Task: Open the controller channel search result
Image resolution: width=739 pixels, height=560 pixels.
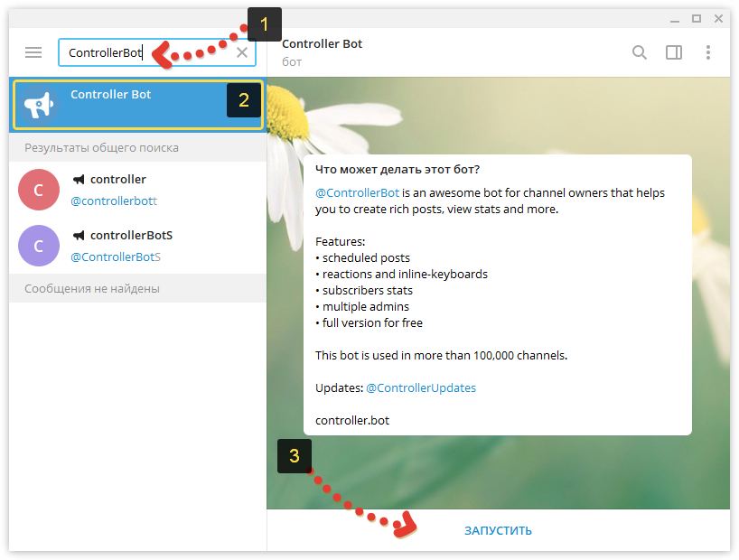Action: (137, 190)
